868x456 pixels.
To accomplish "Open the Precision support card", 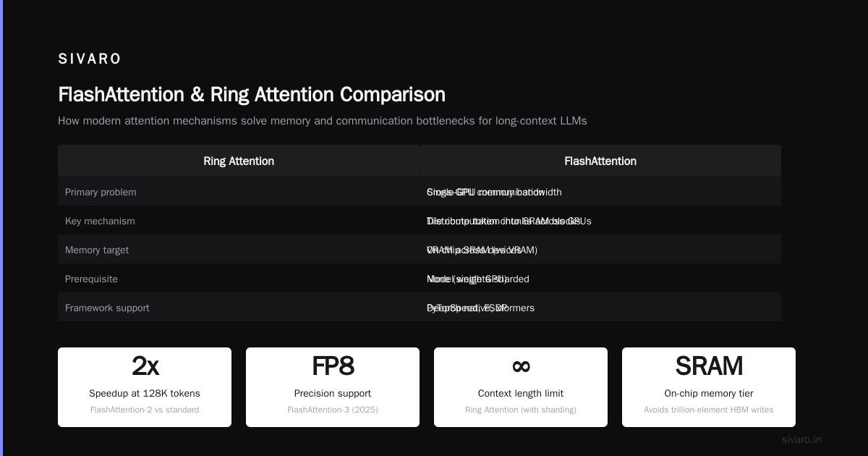I will (333, 387).
